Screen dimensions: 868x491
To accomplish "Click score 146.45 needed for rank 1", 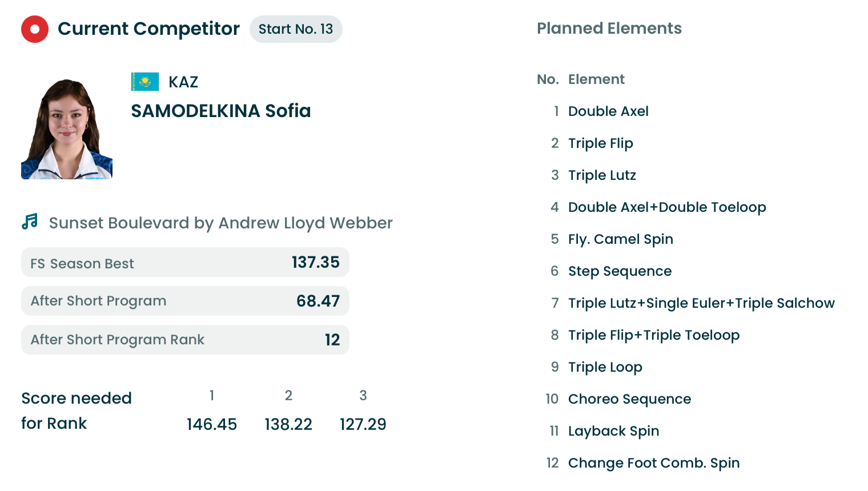I will click(212, 424).
